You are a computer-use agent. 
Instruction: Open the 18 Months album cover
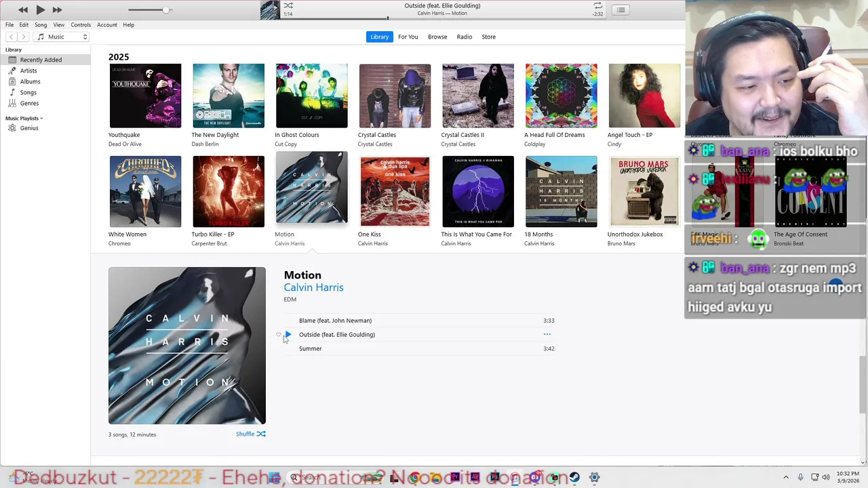(x=561, y=192)
